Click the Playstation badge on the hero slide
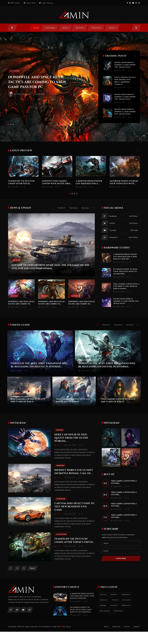 tap(14, 71)
